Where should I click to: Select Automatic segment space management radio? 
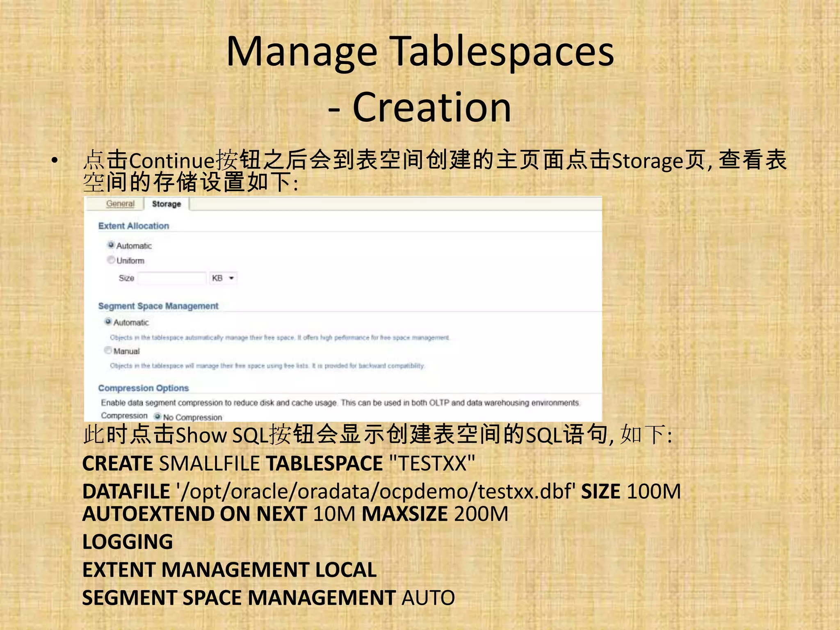tap(108, 322)
